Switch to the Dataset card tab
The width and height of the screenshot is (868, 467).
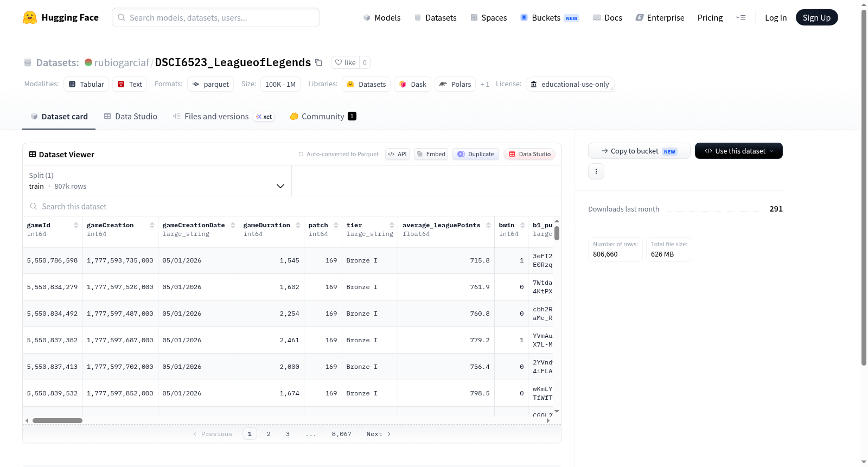(59, 116)
